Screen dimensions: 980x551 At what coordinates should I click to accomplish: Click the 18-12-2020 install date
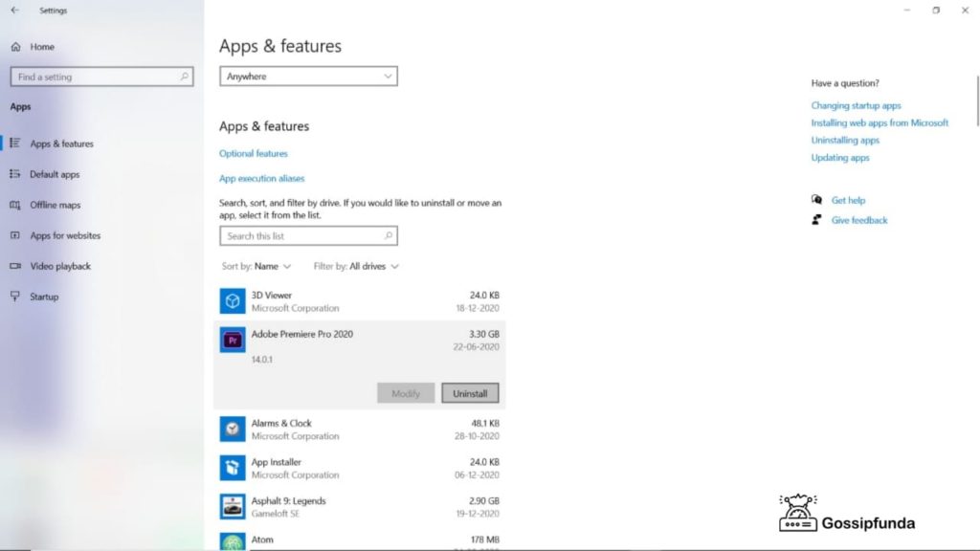tap(478, 309)
